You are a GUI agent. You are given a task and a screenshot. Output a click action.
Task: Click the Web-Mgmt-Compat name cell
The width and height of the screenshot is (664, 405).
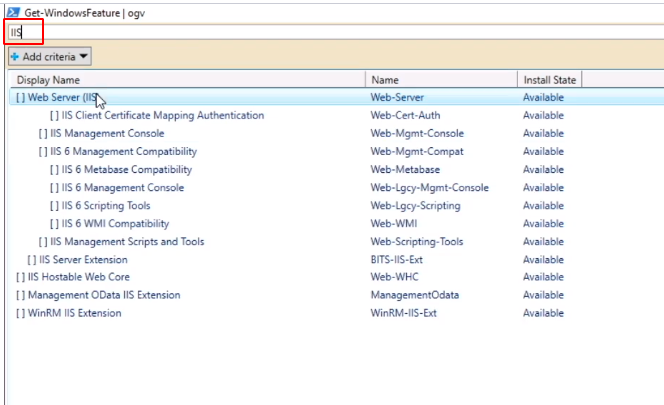click(417, 151)
